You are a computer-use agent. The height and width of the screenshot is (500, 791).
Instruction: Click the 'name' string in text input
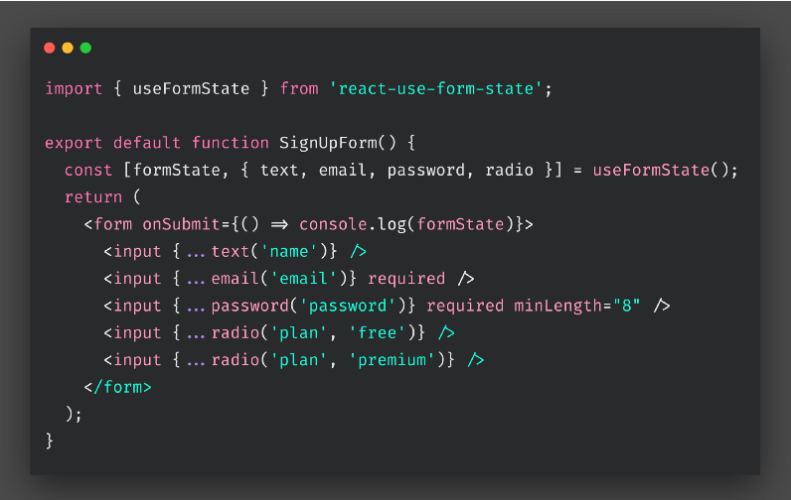289,252
